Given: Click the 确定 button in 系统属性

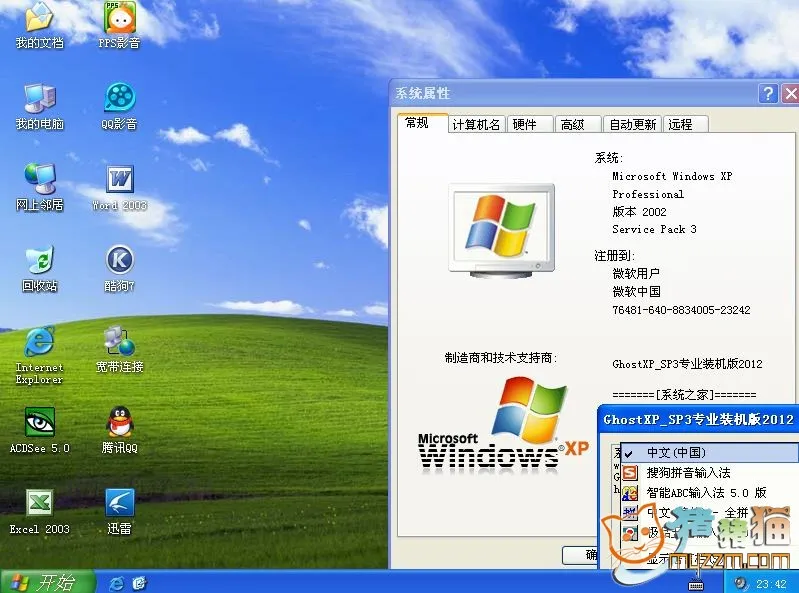Looking at the screenshot, I should [581, 555].
